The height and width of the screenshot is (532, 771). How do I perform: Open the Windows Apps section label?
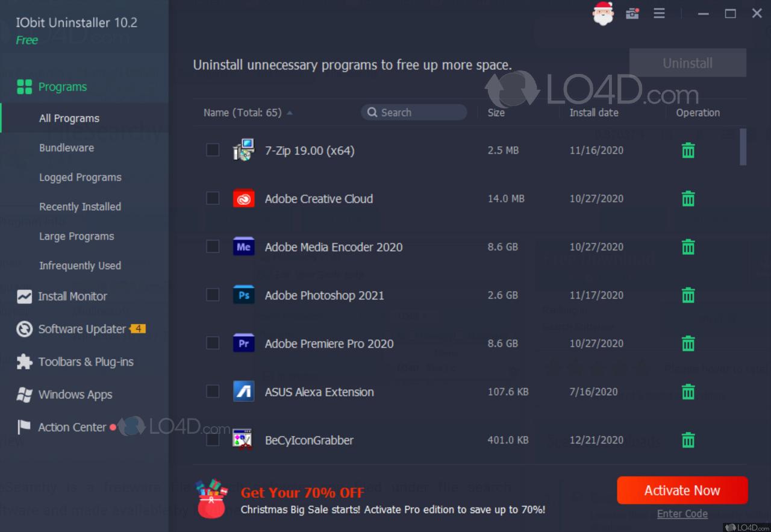75,395
